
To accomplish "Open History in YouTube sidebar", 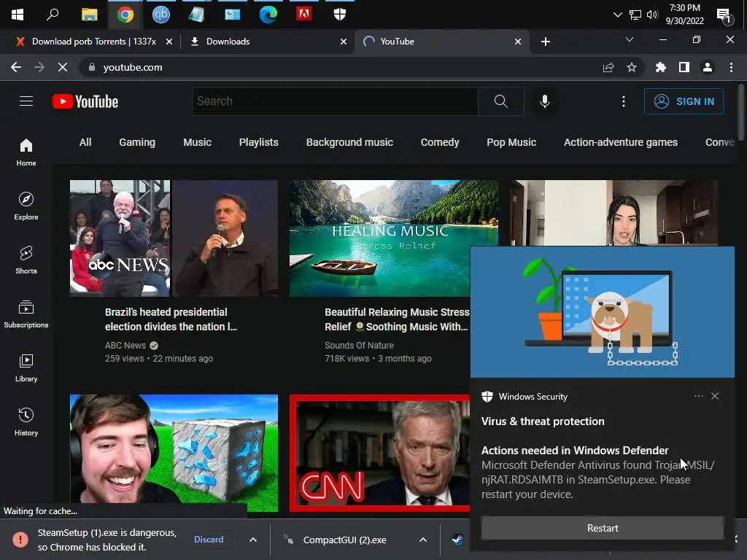I will pos(26,421).
